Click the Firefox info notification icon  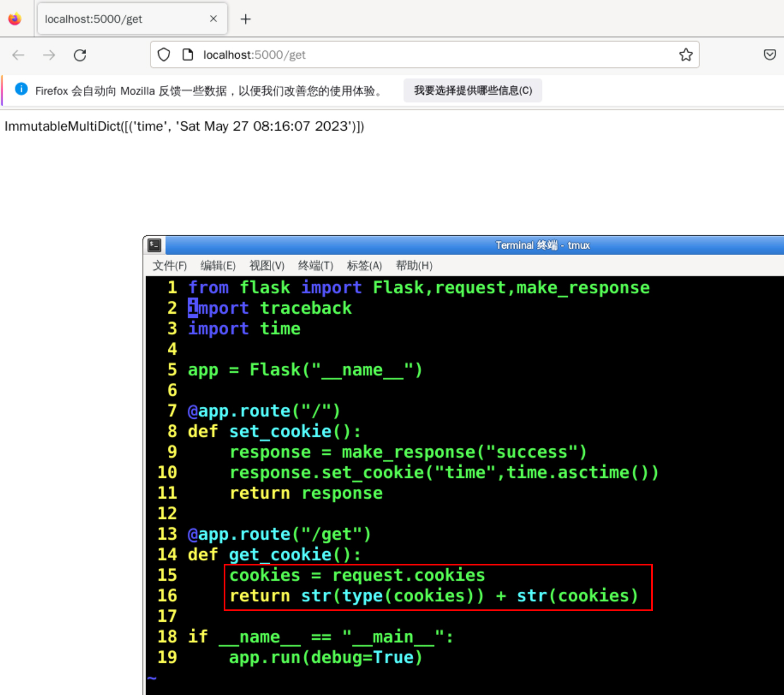[21, 89]
